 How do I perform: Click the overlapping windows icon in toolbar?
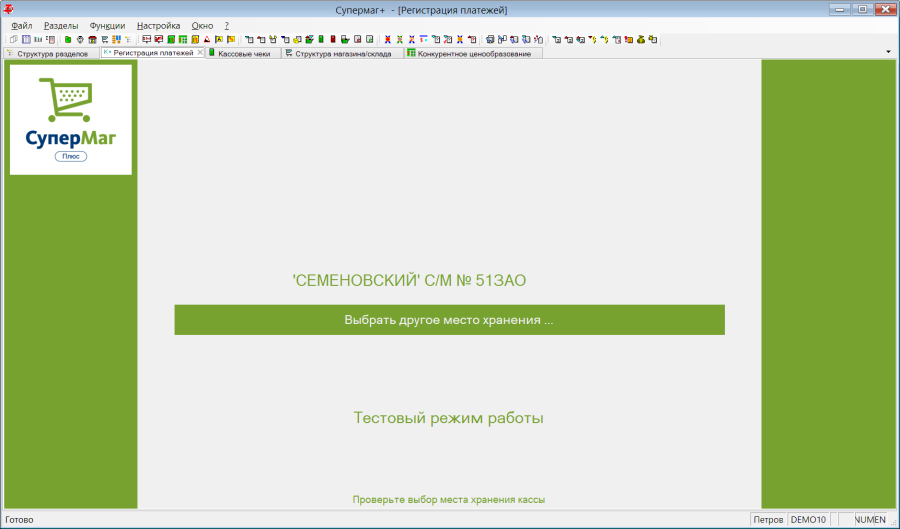(14, 40)
